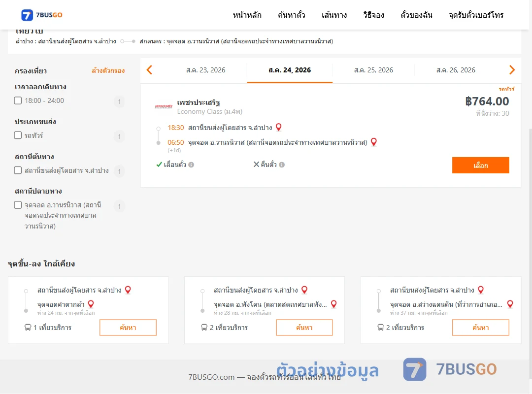Click ค้นหา in อ.พังโคน card
The image size is (532, 394).
304,328
